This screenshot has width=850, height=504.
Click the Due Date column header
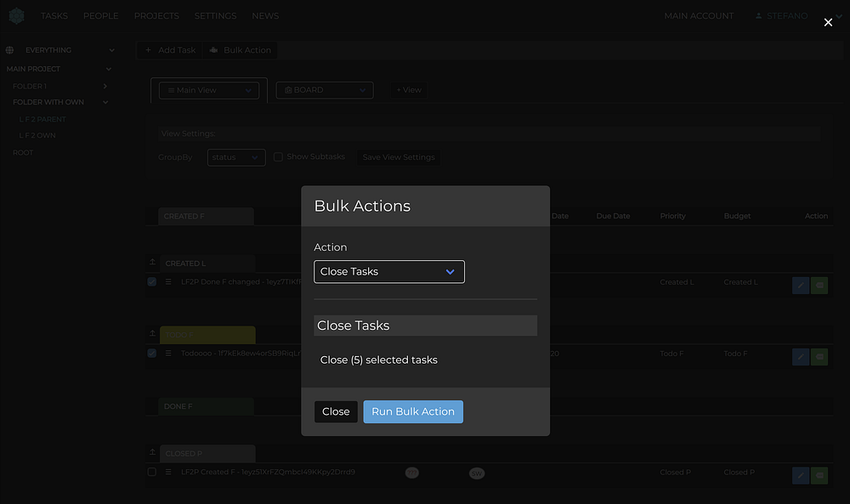point(613,216)
